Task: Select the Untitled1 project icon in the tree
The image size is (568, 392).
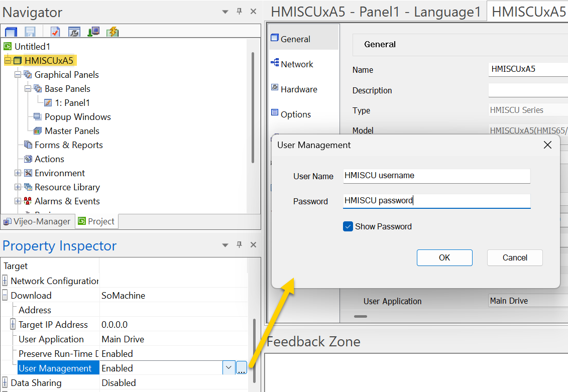Action: [x=8, y=46]
